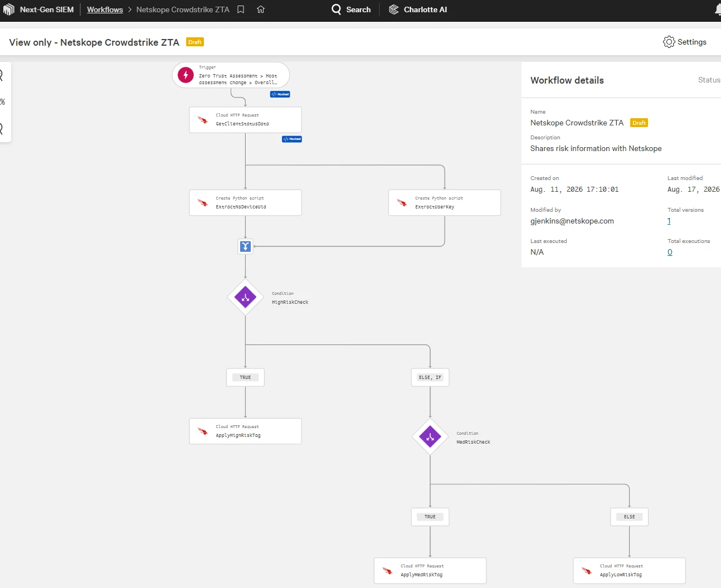Viewport: 721px width, 588px height.
Task: Select ExtractNsDeviceUid falcon icon
Action: point(203,203)
